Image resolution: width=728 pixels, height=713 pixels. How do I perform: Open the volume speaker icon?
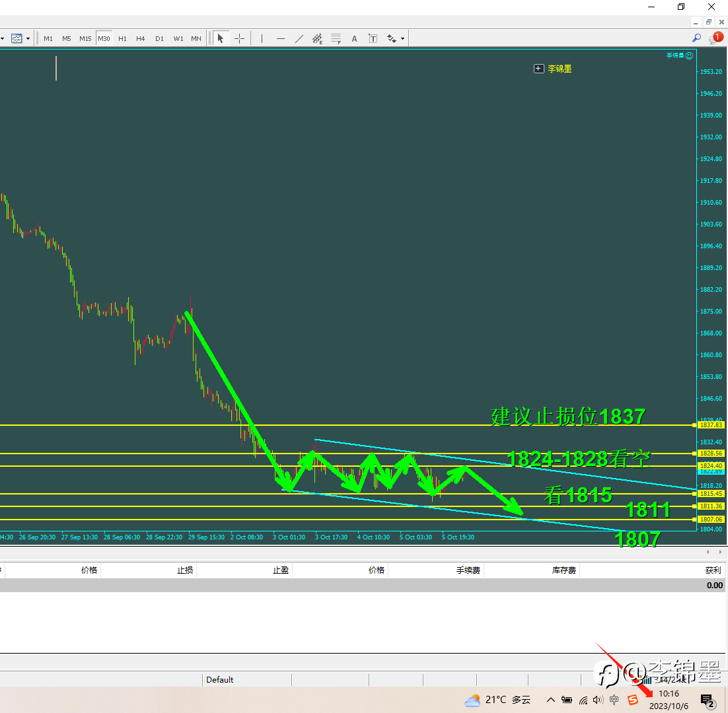pyautogui.click(x=598, y=700)
